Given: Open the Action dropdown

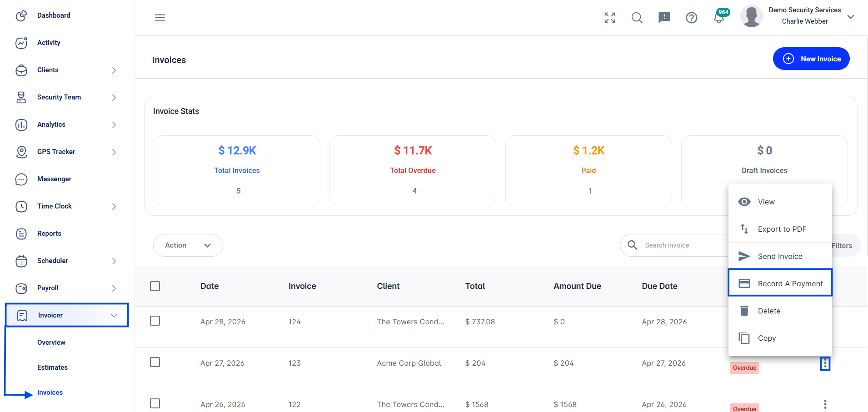Looking at the screenshot, I should point(188,245).
